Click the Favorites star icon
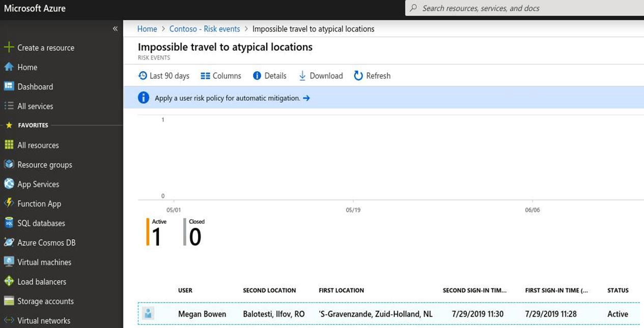The height and width of the screenshot is (328, 644). (x=9, y=125)
